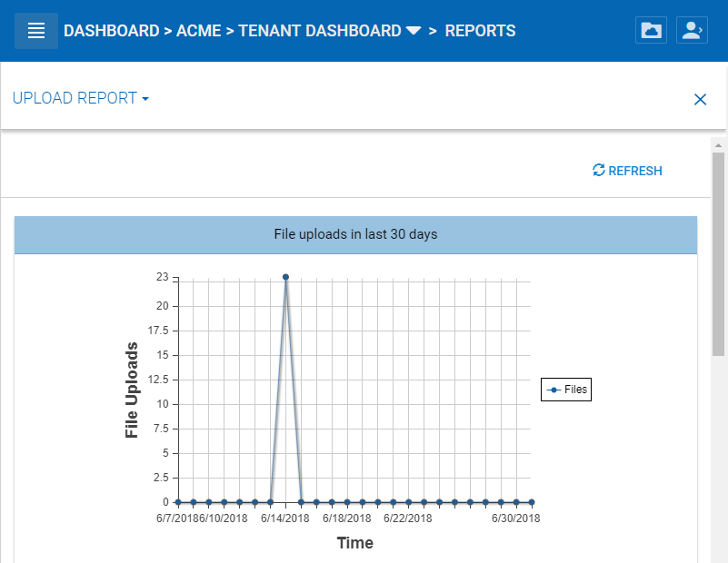This screenshot has height=563, width=728.
Task: Select the Reports breadcrumb
Action: 480,31
